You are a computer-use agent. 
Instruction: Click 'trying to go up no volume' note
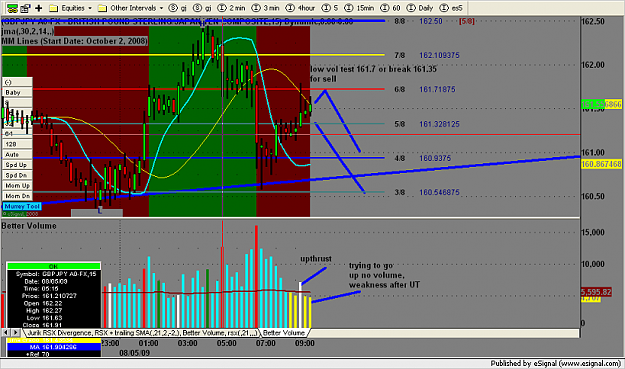(x=384, y=275)
